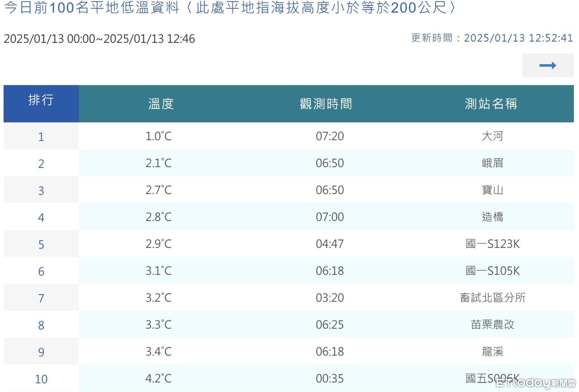Click the 觀測時間 column header
Image resolution: width=579 pixels, height=392 pixels.
(x=326, y=104)
